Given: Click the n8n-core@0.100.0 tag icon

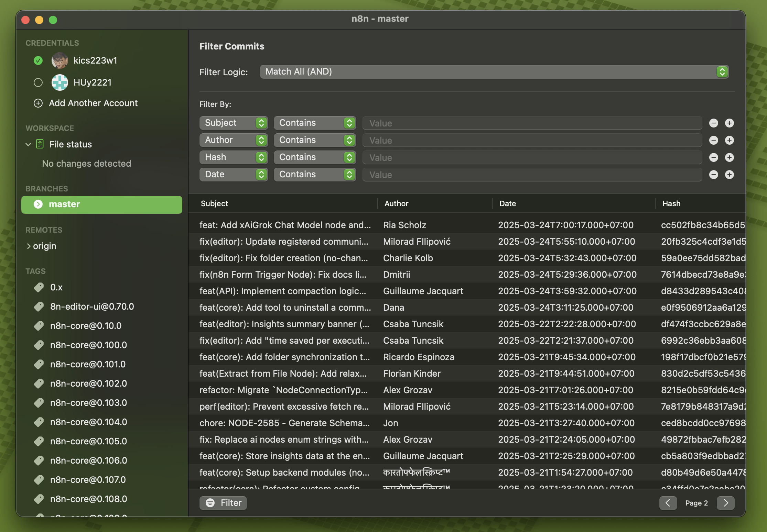Looking at the screenshot, I should [x=39, y=345].
